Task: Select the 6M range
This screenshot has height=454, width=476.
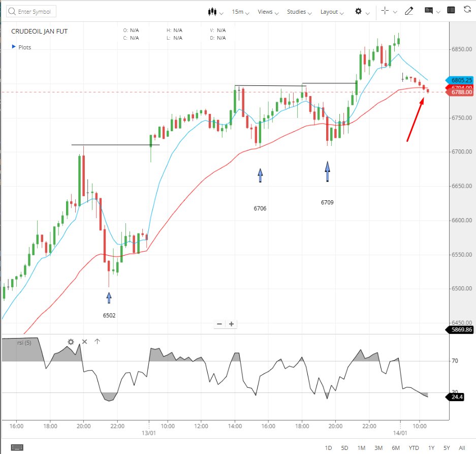Action: click(396, 448)
